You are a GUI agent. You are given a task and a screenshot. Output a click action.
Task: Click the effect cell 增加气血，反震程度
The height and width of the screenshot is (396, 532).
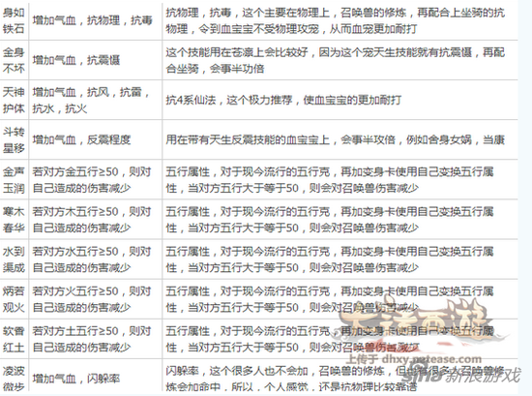[x=96, y=139]
